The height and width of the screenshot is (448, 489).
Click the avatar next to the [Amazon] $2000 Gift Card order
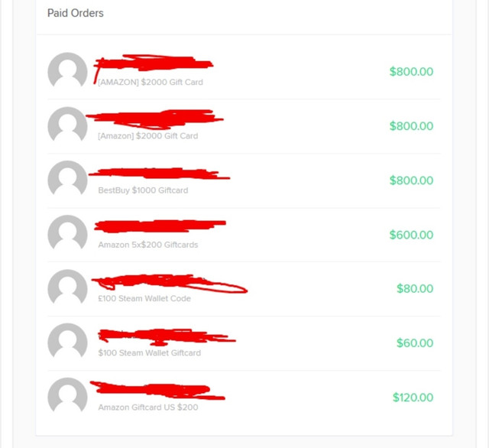(x=67, y=124)
